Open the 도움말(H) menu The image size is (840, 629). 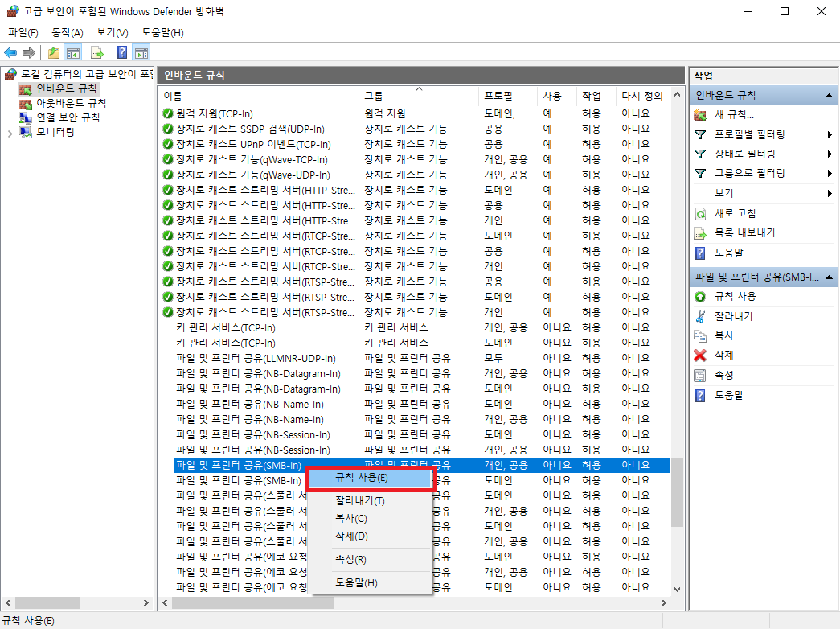[163, 33]
